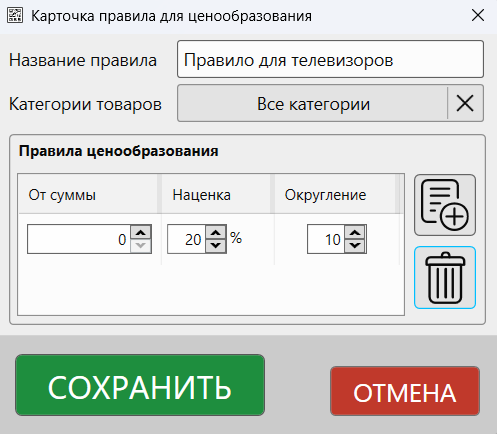The image size is (497, 434).
Task: Click the 'Округление' input showing 10
Action: (326, 239)
